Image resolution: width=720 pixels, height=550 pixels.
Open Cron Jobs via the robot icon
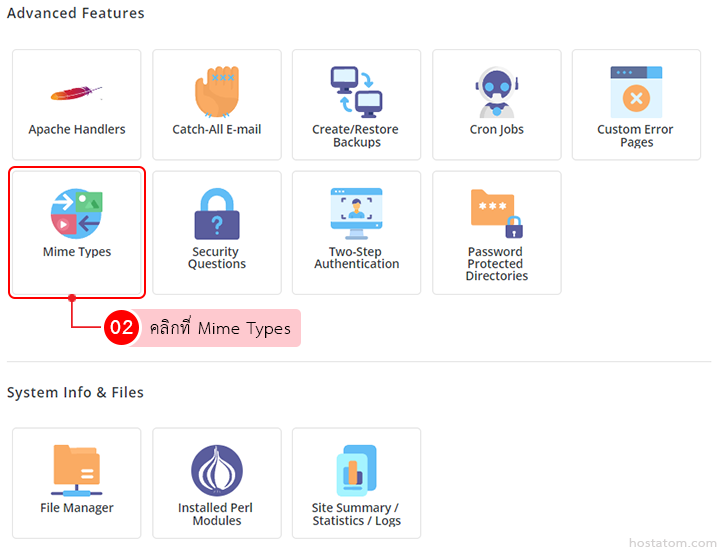[497, 93]
